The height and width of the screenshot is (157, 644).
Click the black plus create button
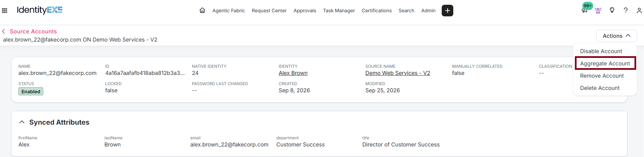[x=447, y=11]
